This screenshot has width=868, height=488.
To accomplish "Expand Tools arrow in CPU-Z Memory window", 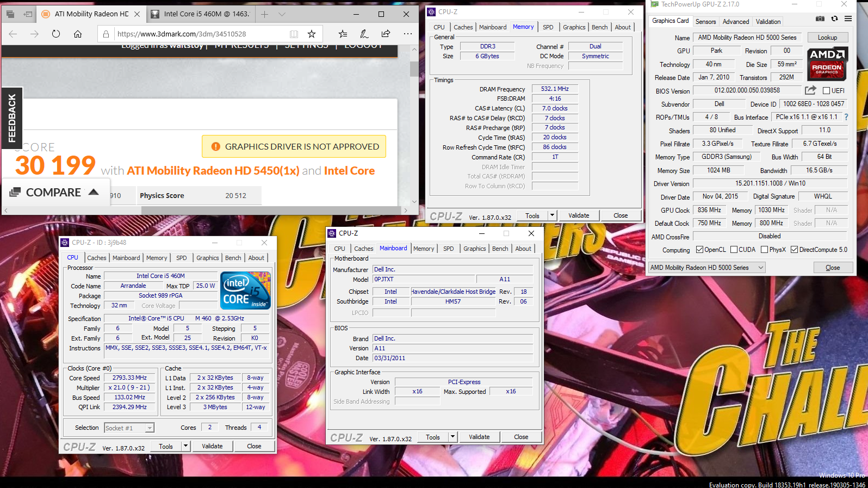I will [x=552, y=215].
